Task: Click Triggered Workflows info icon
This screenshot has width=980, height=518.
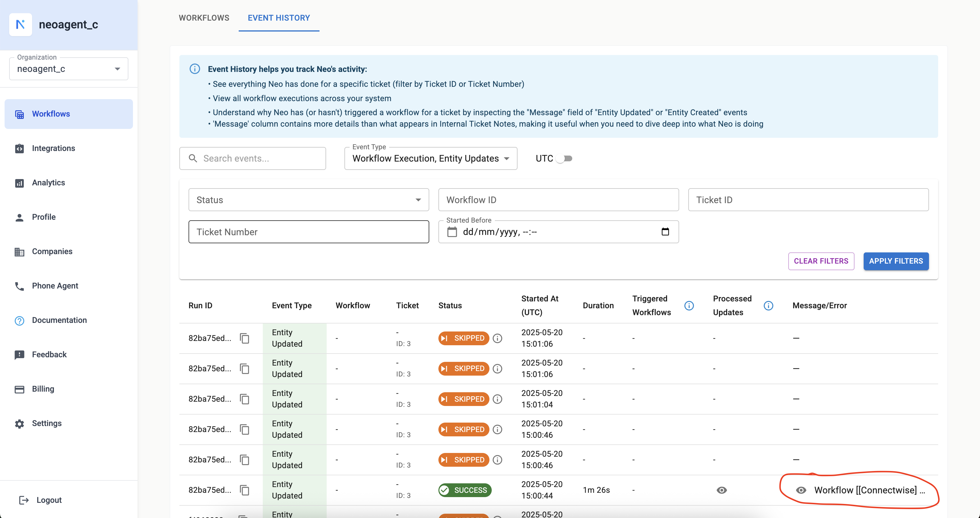Action: pos(689,305)
